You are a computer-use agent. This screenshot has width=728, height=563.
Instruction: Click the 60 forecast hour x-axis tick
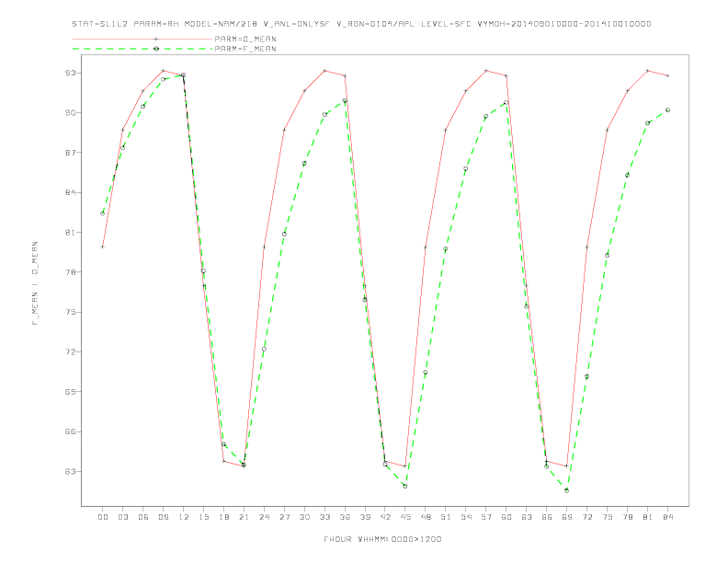(506, 517)
